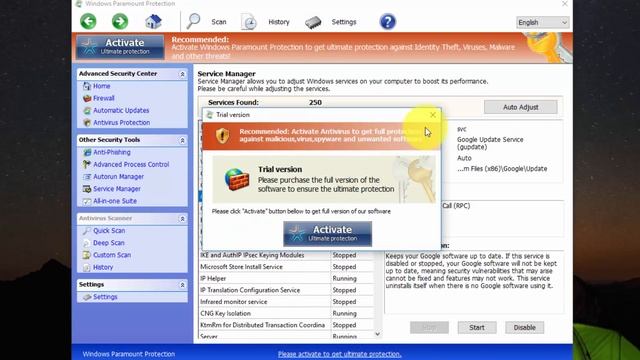Click the Please activate to get ultimate protection link
Image resolution: width=640 pixels, height=360 pixels.
click(340, 354)
